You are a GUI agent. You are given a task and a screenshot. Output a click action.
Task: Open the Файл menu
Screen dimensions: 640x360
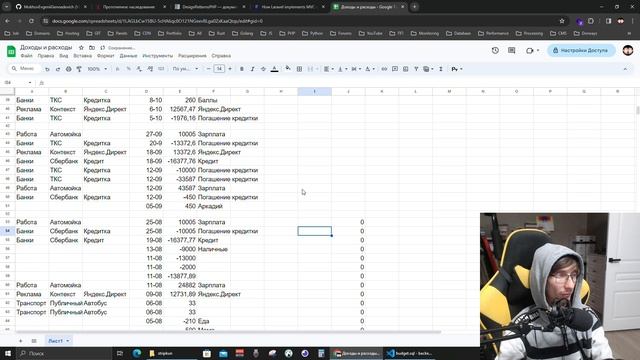[27, 56]
